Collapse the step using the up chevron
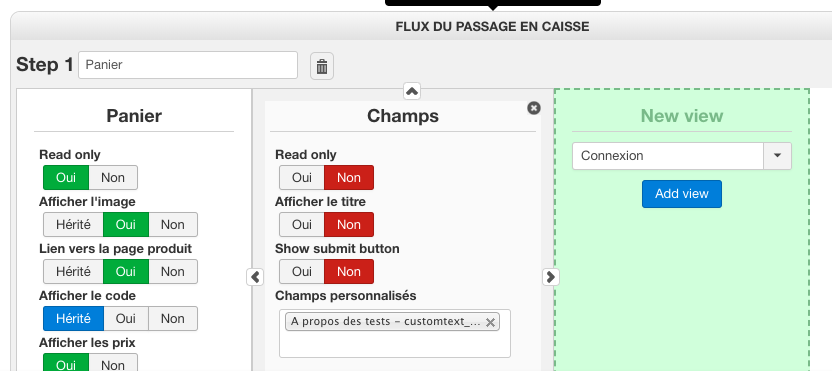Viewport: 832px width, 371px height. [412, 91]
